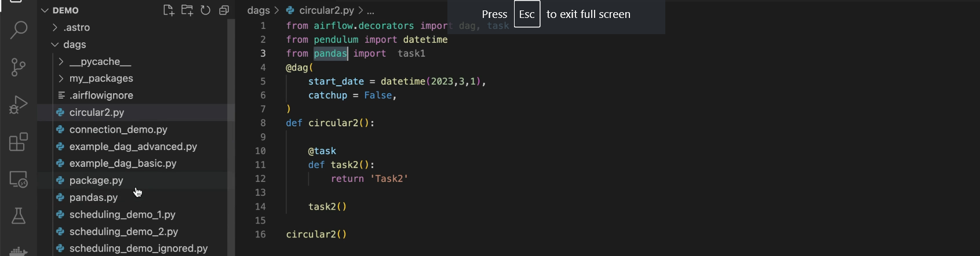Click 'task1' in the import line
The height and width of the screenshot is (256, 980).
(411, 53)
